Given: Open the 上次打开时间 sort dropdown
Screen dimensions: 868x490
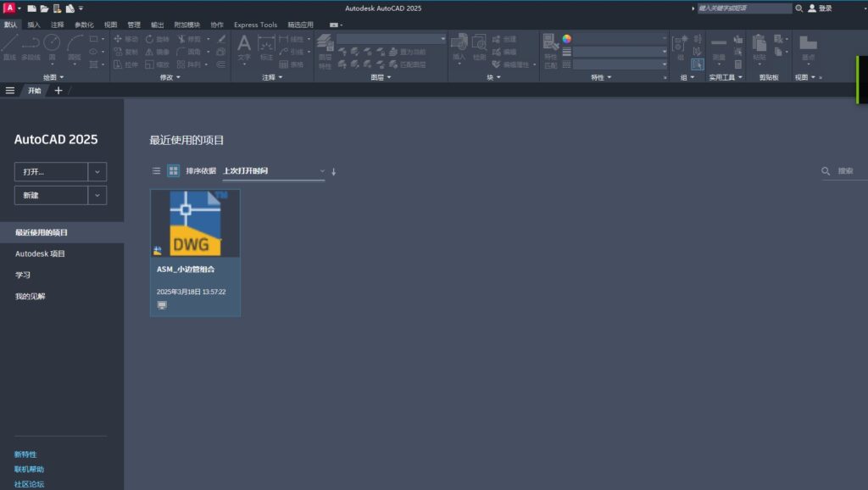Looking at the screenshot, I should pyautogui.click(x=273, y=171).
